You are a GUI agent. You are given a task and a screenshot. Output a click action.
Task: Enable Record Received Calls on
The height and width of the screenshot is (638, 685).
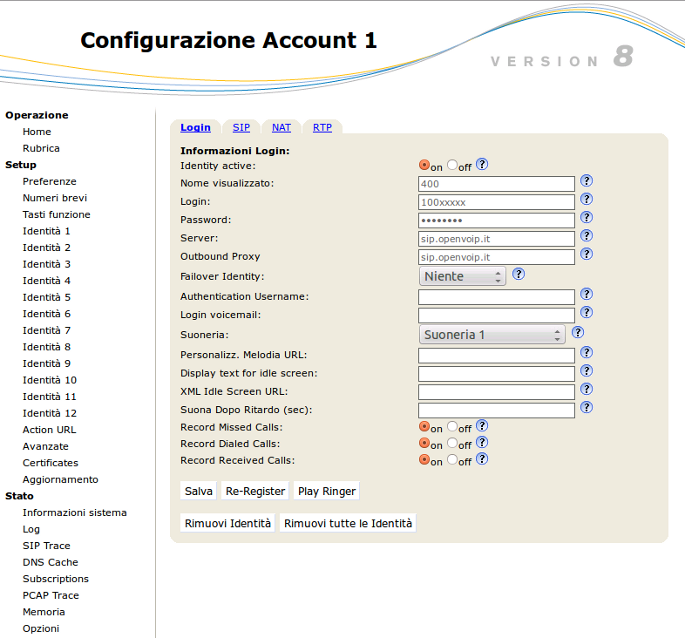point(424,459)
